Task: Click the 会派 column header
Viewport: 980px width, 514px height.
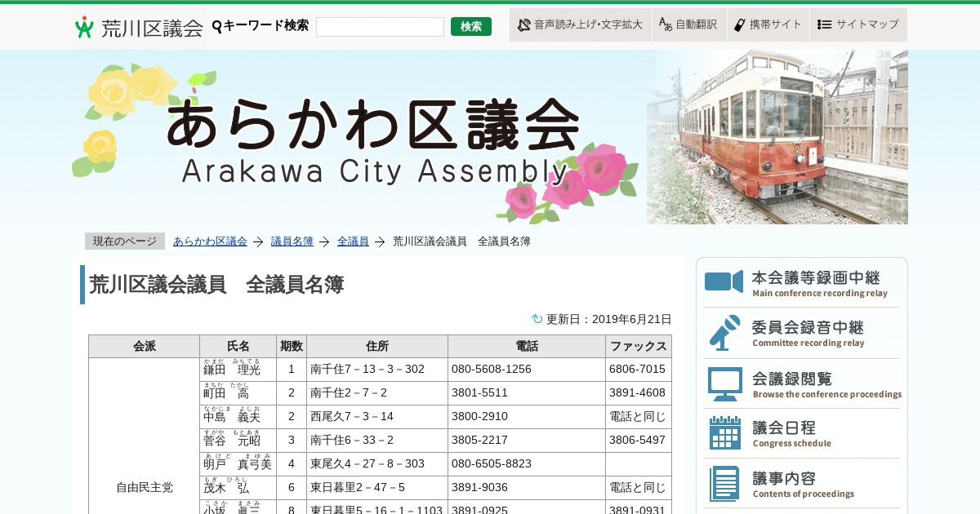Action: [x=144, y=346]
